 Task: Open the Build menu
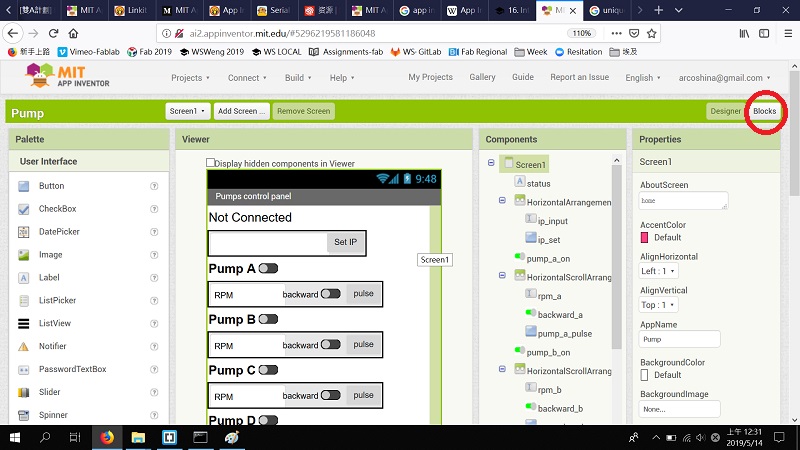298,78
